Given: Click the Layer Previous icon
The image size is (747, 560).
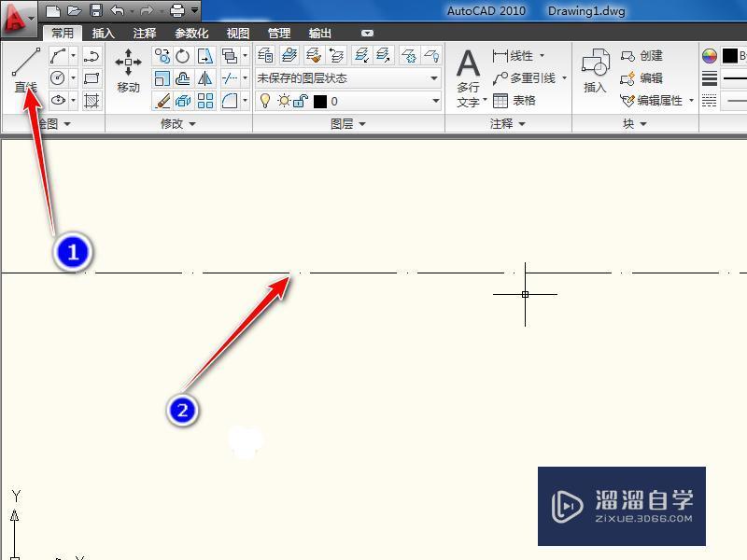Looking at the screenshot, I should (x=337, y=56).
